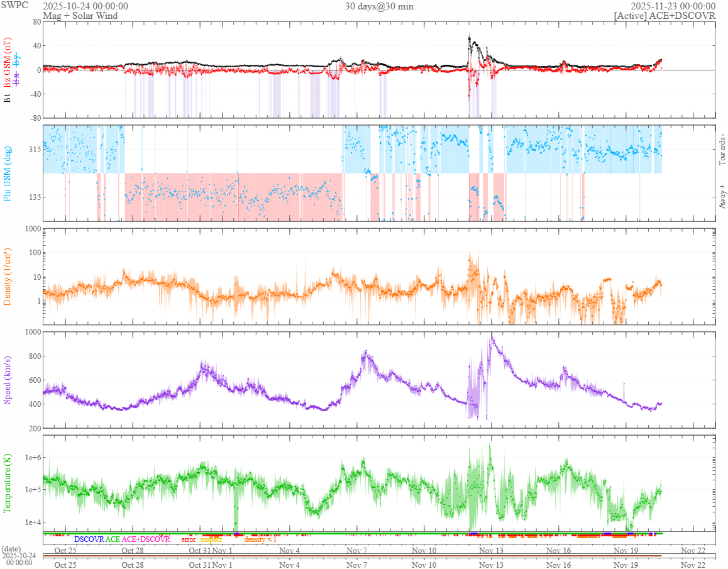
Task: Click the orange 'Density (1/cm³)' axis label
Action: click(x=7, y=277)
